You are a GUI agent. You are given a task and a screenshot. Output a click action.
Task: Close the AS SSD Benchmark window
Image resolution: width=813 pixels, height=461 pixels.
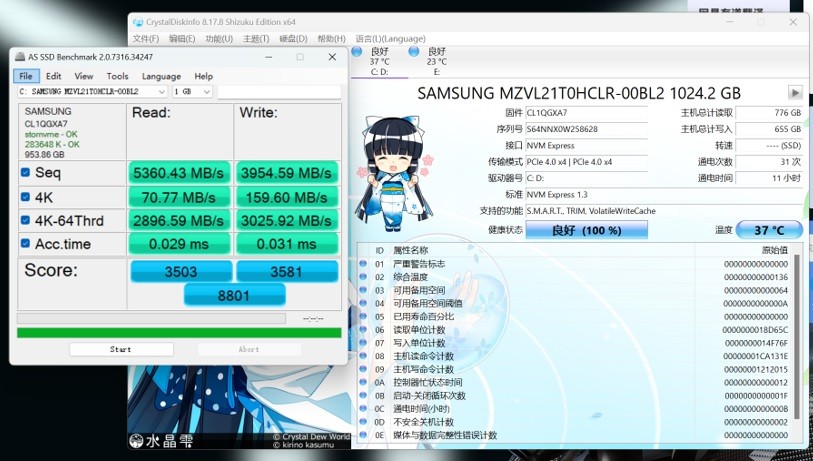(x=332, y=57)
